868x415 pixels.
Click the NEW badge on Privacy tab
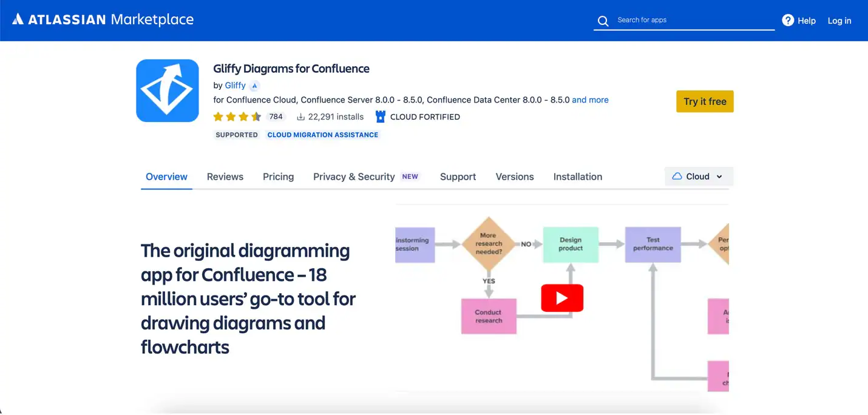(410, 177)
